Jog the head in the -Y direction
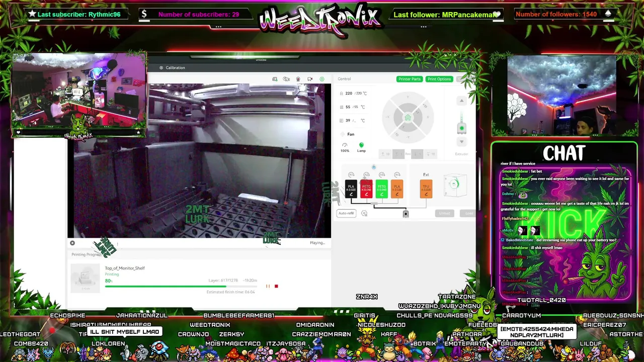The image size is (644, 362). click(408, 137)
